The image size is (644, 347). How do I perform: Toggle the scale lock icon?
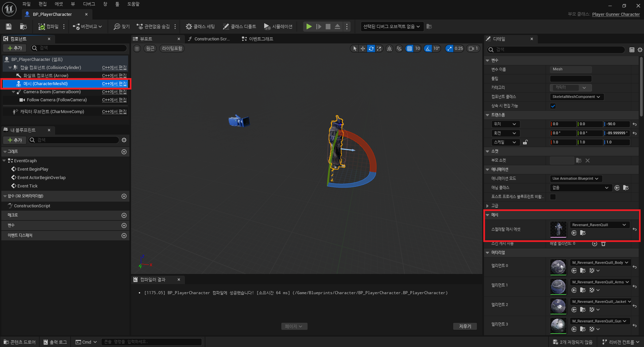click(x=525, y=142)
